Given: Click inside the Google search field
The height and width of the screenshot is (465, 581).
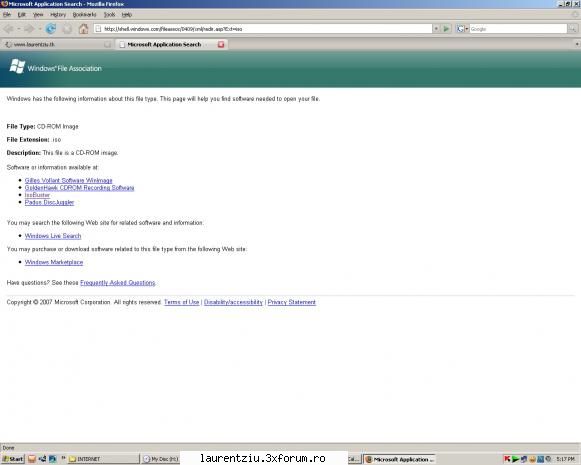Looking at the screenshot, I should [518, 29].
